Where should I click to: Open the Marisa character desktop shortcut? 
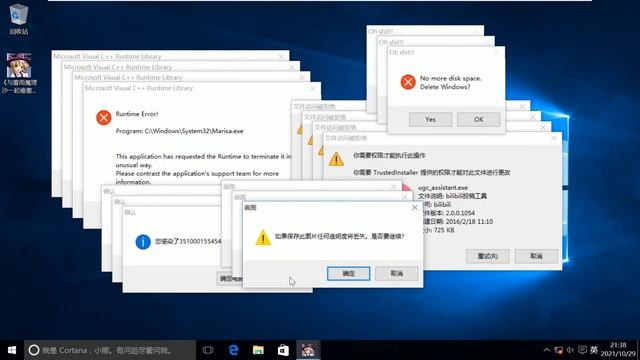click(x=19, y=73)
